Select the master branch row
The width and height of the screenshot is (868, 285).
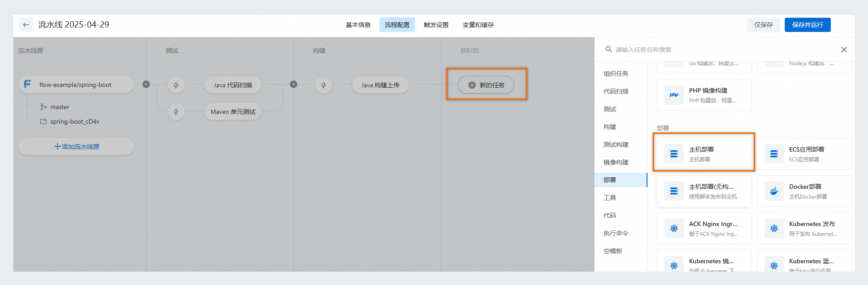[55, 107]
